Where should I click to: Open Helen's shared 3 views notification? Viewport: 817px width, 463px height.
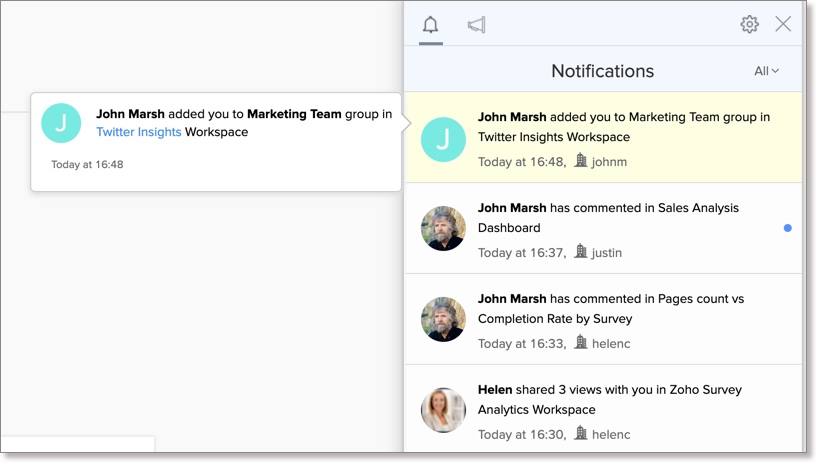[610, 400]
